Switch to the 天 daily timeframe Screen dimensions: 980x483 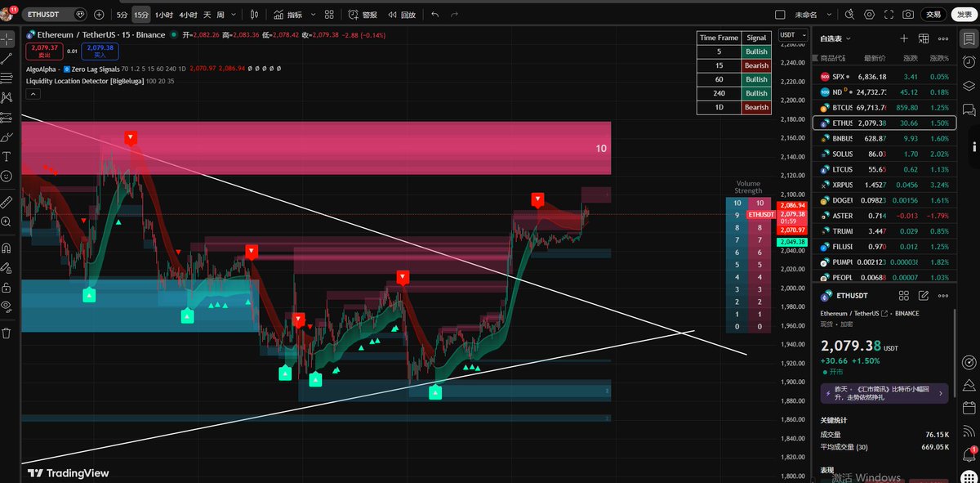coord(207,15)
